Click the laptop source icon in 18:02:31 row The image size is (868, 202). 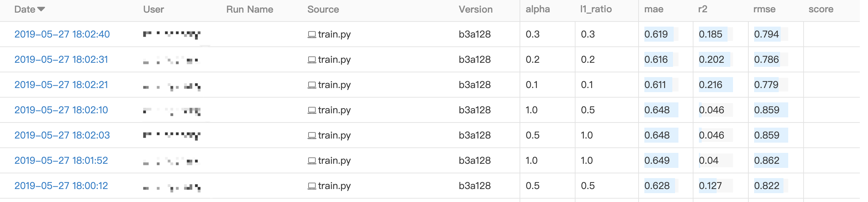(312, 60)
